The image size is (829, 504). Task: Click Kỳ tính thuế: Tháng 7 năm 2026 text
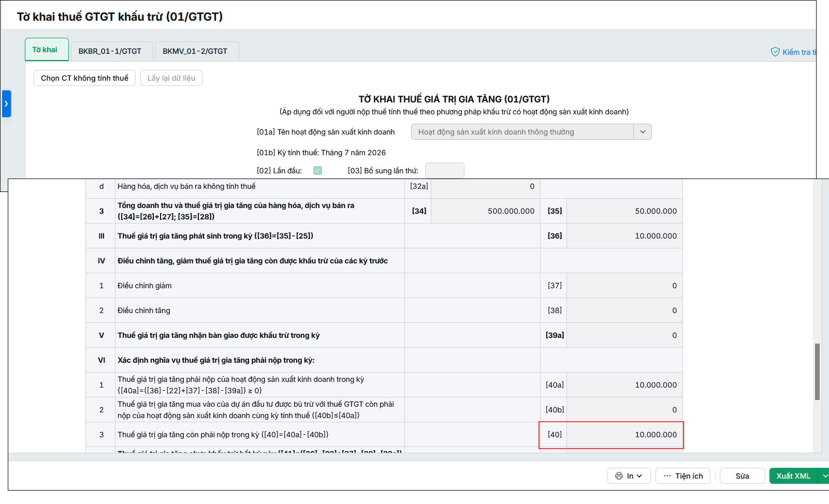(x=321, y=153)
